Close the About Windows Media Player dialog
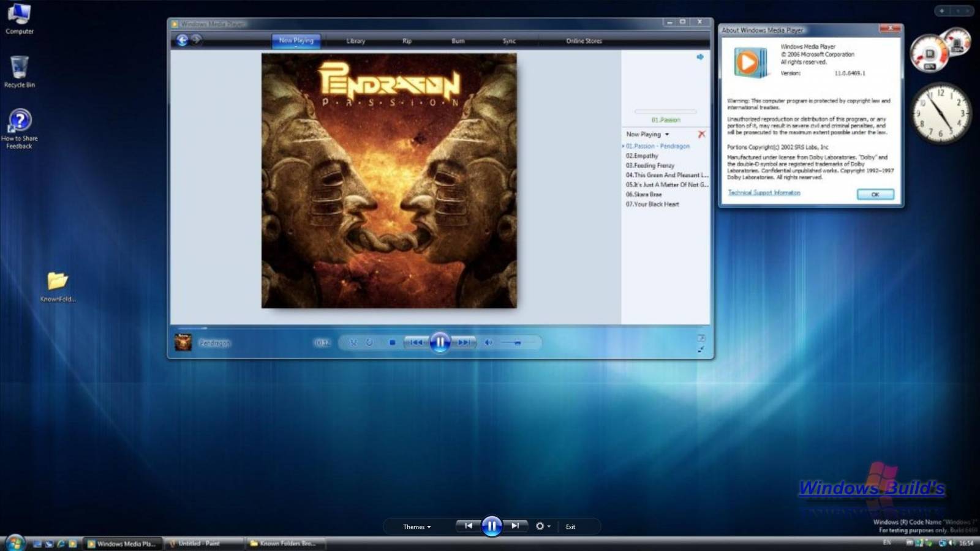Screen dimensions: 980x551 tap(889, 28)
